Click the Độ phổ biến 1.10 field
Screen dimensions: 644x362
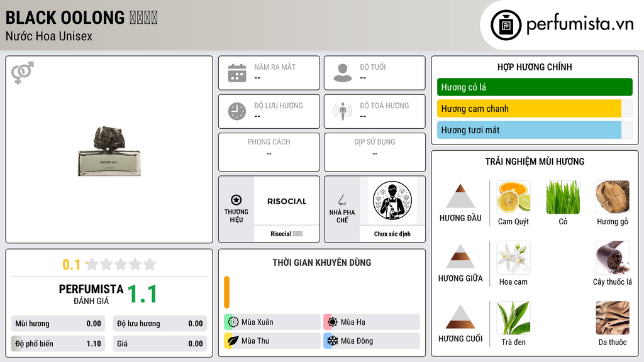coord(58,344)
